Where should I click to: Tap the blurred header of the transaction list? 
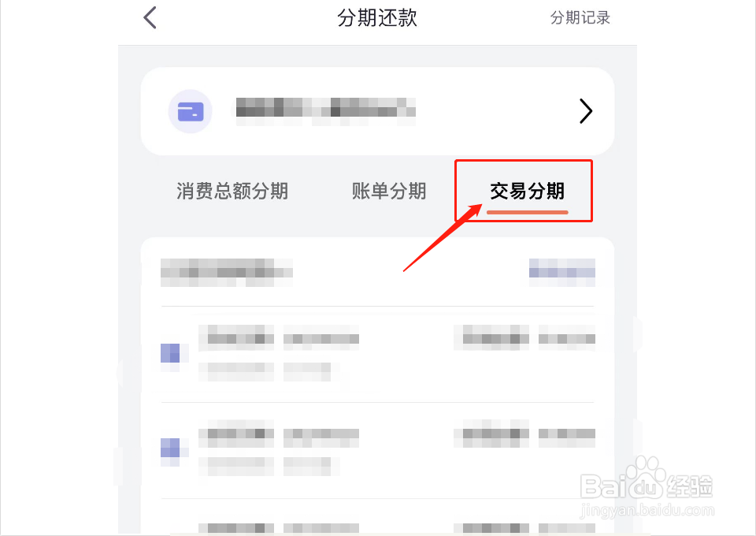click(227, 273)
